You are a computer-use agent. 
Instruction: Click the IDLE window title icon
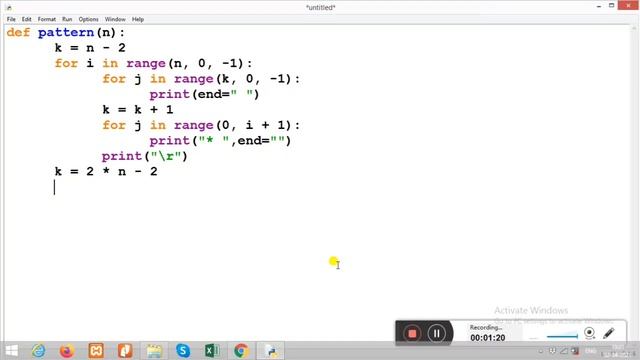(x=9, y=7)
